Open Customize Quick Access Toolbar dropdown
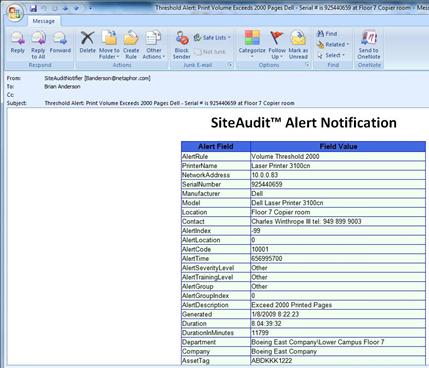 point(90,8)
